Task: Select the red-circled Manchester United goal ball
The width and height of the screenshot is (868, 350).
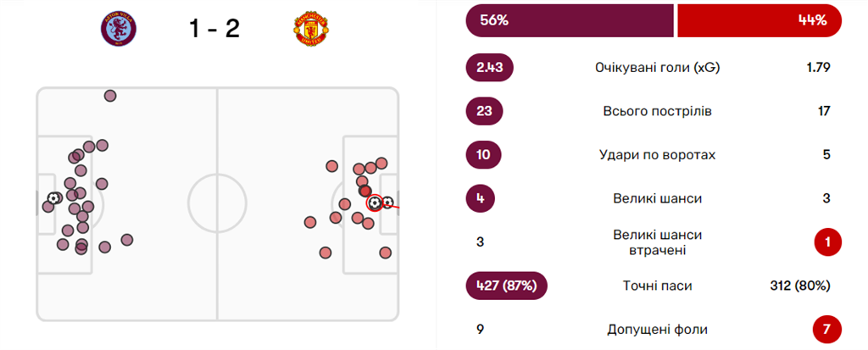Action: [x=375, y=203]
